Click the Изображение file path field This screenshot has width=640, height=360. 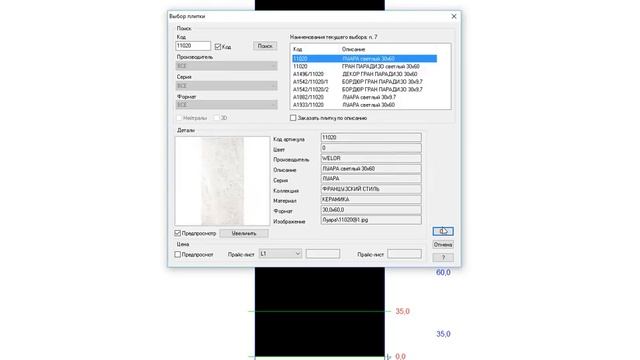coord(371,220)
